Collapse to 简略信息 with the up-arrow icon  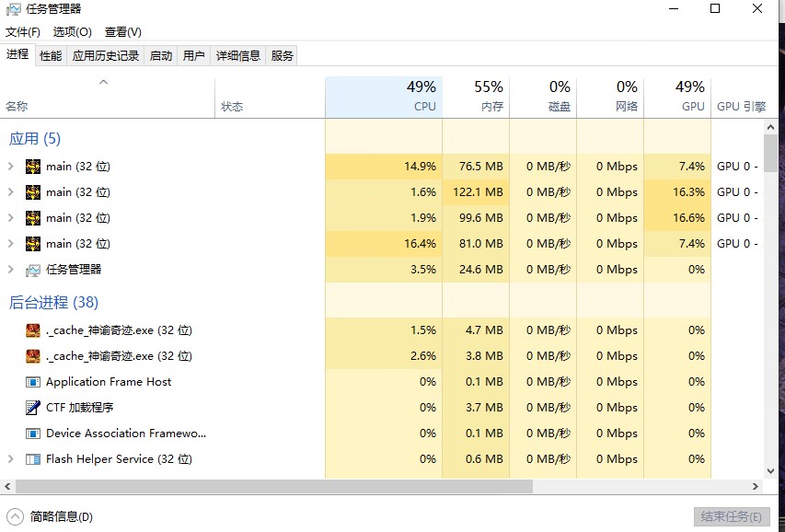[x=16, y=516]
